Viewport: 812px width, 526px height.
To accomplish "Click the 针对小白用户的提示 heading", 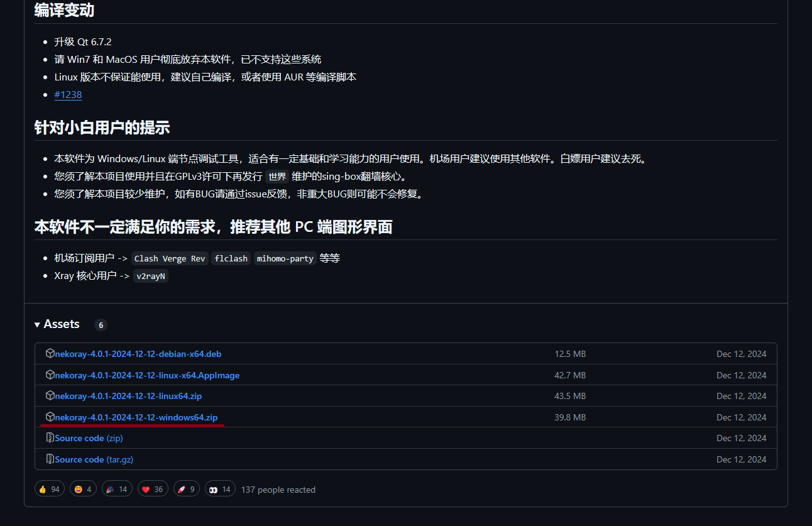I will pos(102,127).
